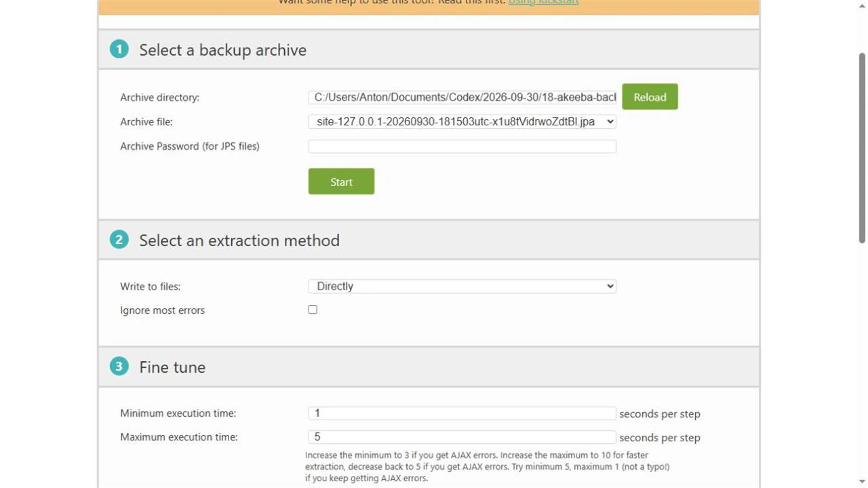The image size is (868, 488).
Task: Open the Archive file dropdown
Action: pyautogui.click(x=462, y=121)
